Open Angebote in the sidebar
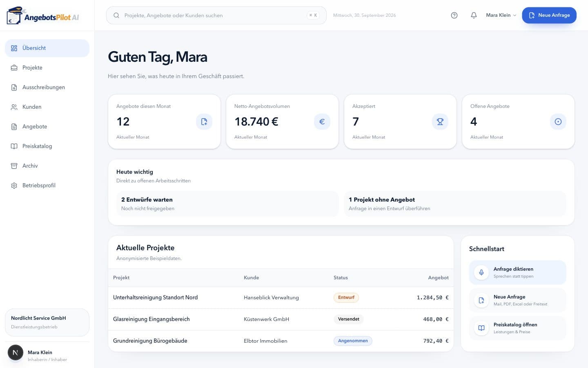The width and height of the screenshot is (588, 368). click(47, 126)
